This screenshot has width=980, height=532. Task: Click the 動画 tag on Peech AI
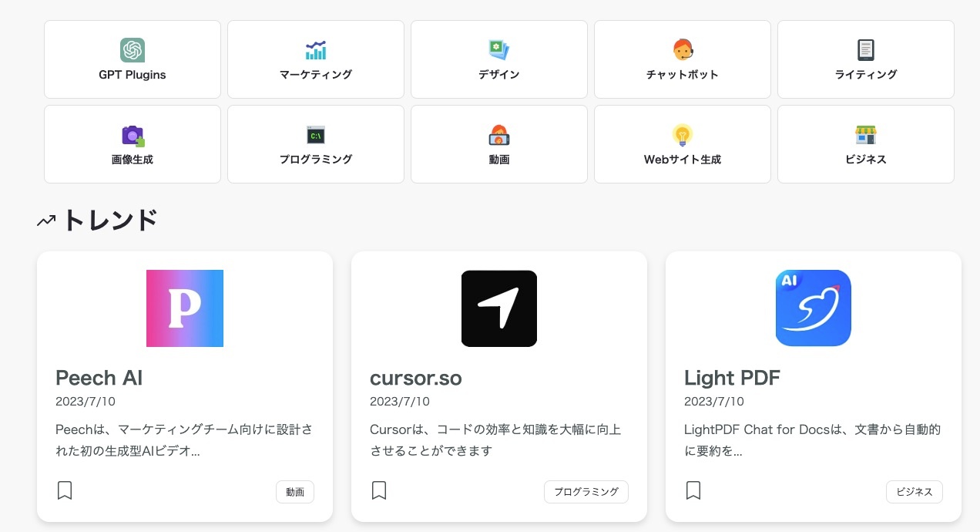click(x=295, y=492)
